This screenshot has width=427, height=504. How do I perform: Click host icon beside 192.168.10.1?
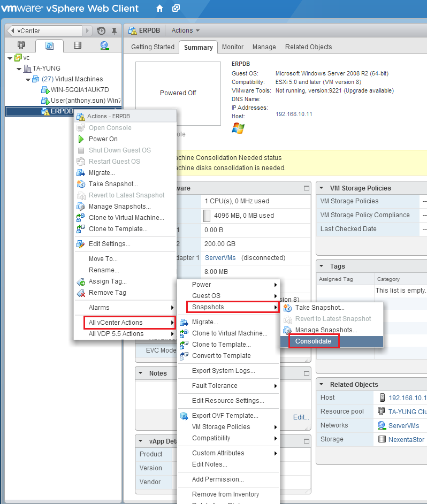coord(382,398)
